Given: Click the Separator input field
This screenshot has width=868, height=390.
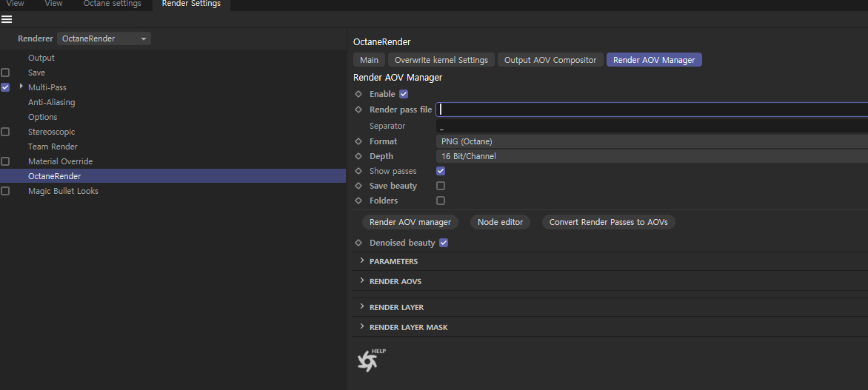Looking at the screenshot, I should click(x=652, y=126).
